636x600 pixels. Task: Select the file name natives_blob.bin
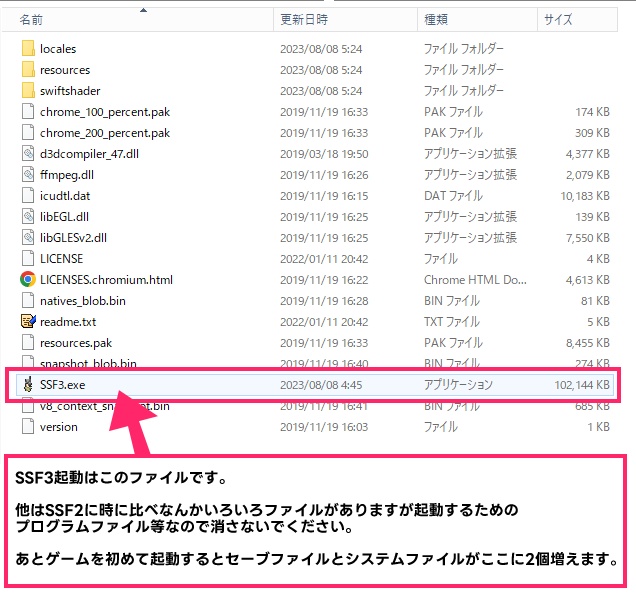[x=83, y=301]
